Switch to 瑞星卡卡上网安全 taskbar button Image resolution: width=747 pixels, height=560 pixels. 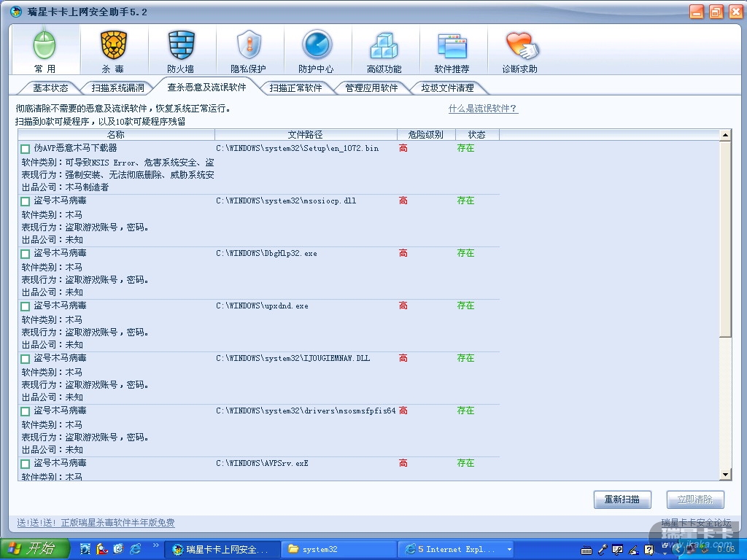point(222,550)
